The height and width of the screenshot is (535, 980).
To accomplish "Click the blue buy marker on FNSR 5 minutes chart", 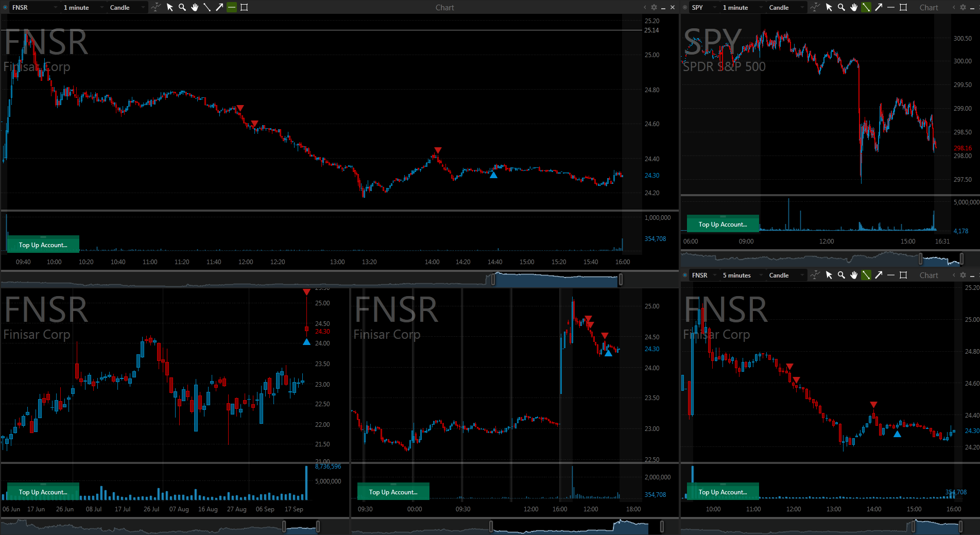I will (897, 434).
